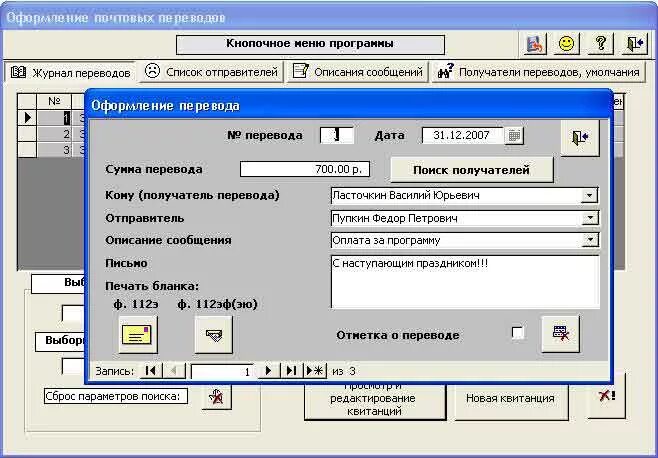Viewport: 658px width, 458px height.
Task: Create new record with asterisk navigation button
Action: click(315, 371)
